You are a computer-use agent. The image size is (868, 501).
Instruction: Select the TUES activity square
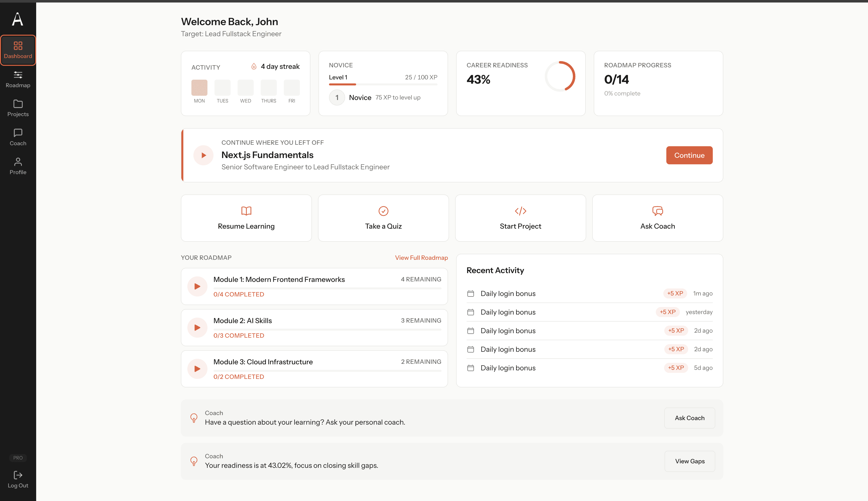point(223,88)
